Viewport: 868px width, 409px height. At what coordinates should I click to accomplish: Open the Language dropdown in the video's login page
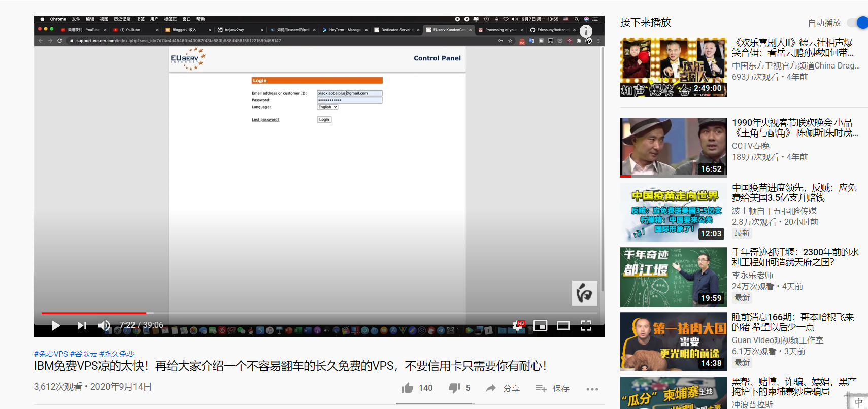(327, 107)
